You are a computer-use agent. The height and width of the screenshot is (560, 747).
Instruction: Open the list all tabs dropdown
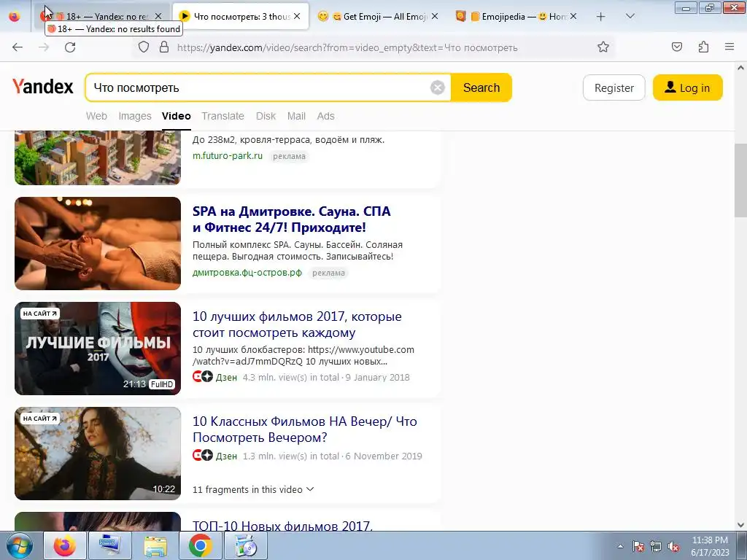630,16
